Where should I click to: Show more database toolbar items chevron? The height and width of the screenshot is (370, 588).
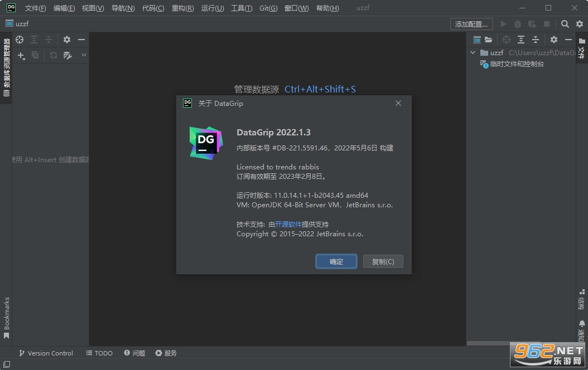click(84, 55)
